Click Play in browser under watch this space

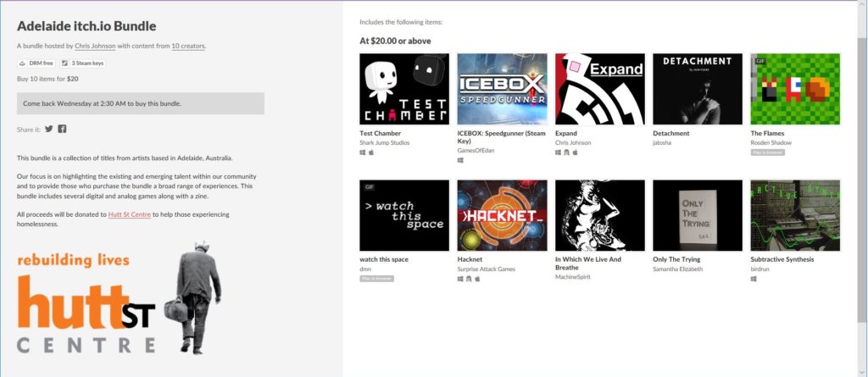[x=377, y=279]
